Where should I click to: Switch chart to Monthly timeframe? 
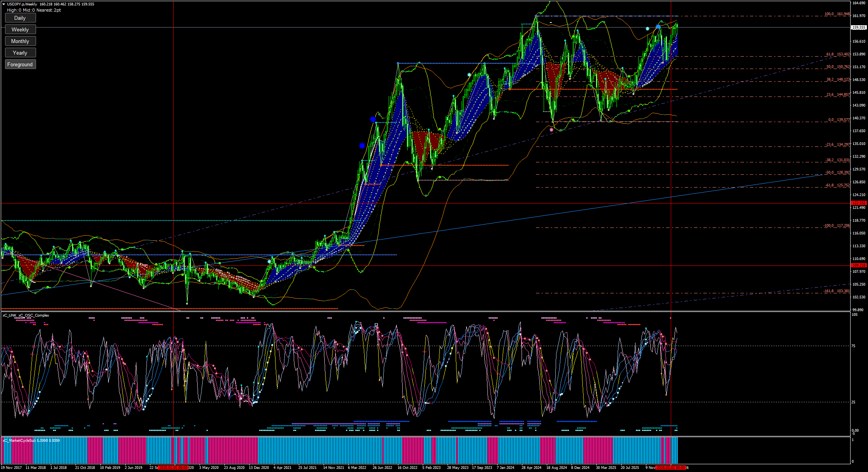pos(20,41)
